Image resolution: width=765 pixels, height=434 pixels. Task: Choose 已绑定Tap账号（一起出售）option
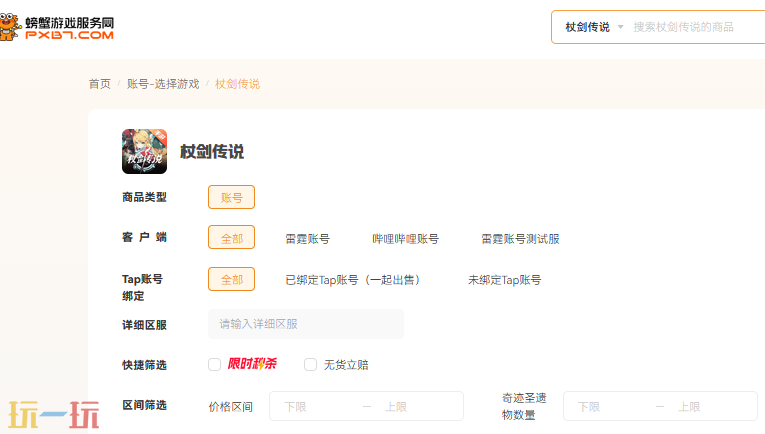pos(352,280)
